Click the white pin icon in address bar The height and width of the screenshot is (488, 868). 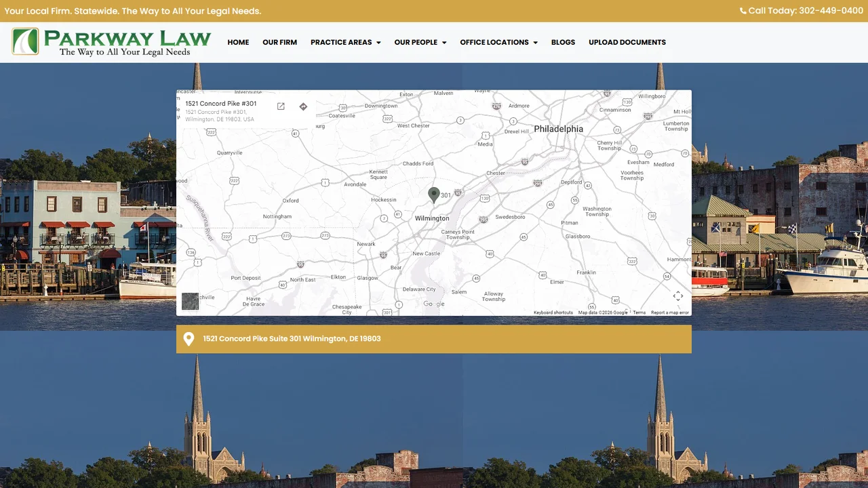[x=189, y=339]
